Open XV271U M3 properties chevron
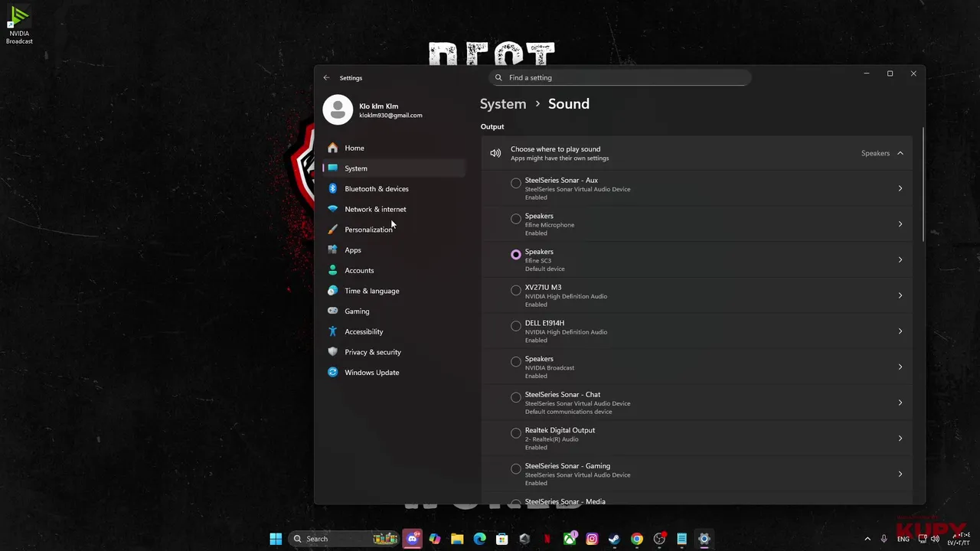 point(900,295)
